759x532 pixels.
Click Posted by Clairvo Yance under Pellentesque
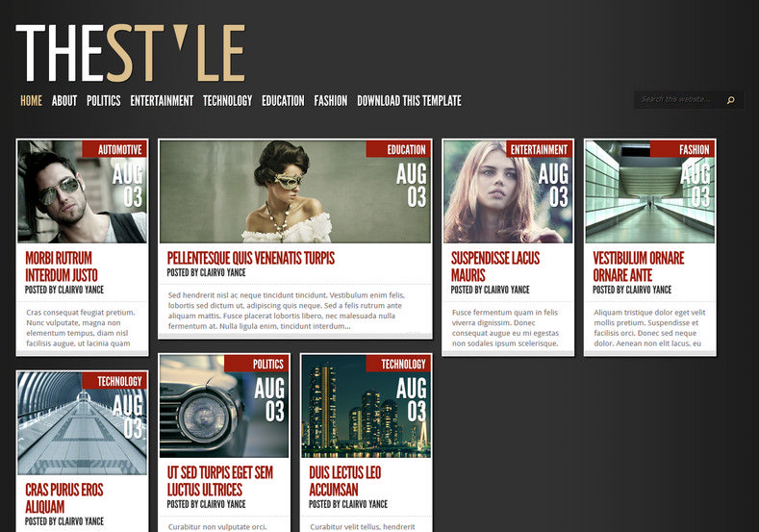point(206,272)
